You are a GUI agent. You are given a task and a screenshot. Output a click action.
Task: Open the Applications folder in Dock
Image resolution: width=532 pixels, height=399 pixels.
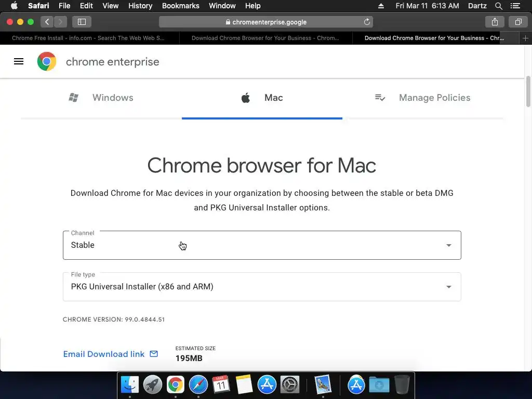coord(356,385)
